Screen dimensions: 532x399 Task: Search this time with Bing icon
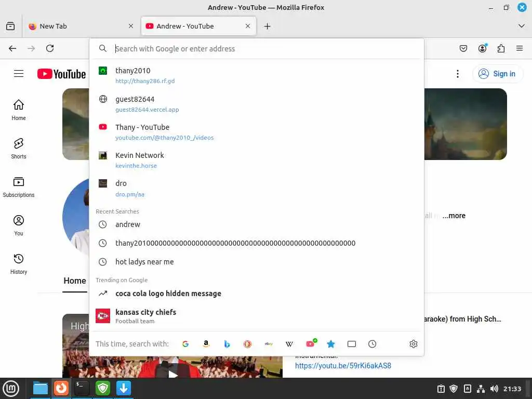pyautogui.click(x=227, y=344)
